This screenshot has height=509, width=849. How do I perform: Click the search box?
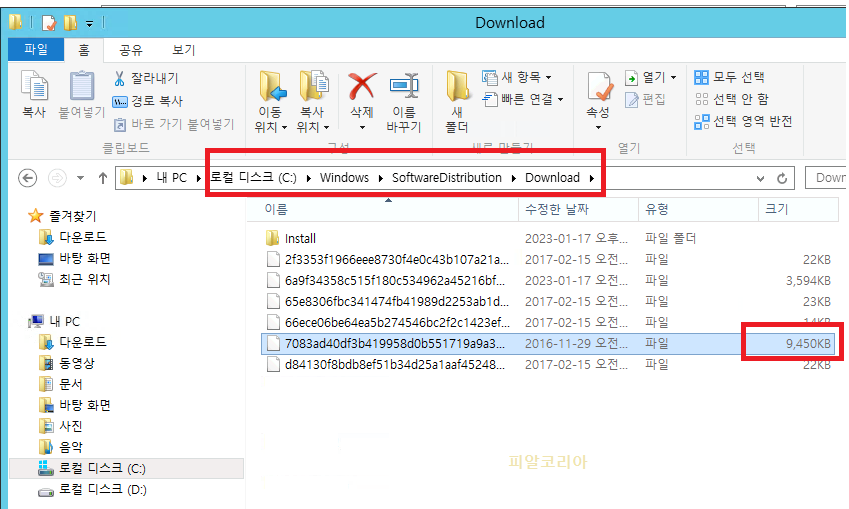(825, 178)
